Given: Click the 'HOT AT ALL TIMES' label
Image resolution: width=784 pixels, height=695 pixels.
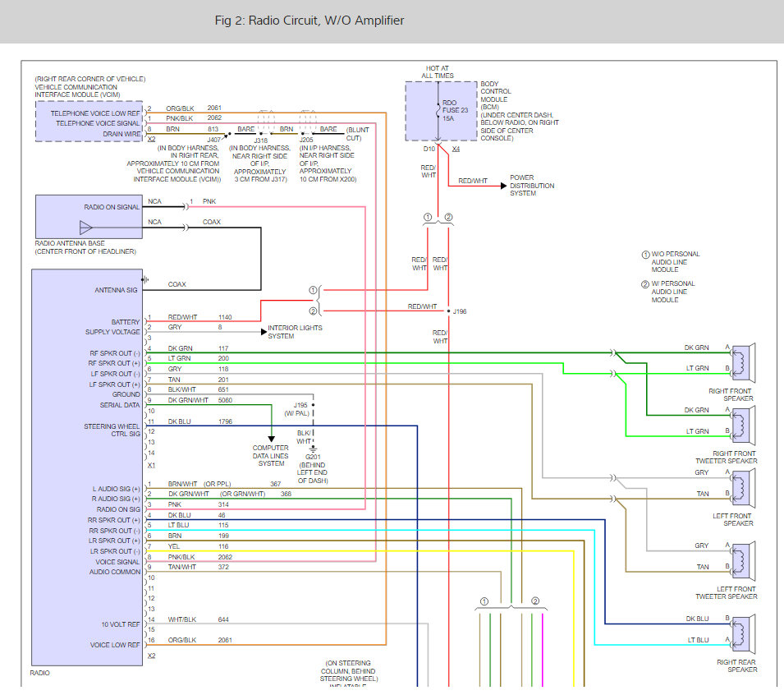Looking at the screenshot, I should [438, 72].
